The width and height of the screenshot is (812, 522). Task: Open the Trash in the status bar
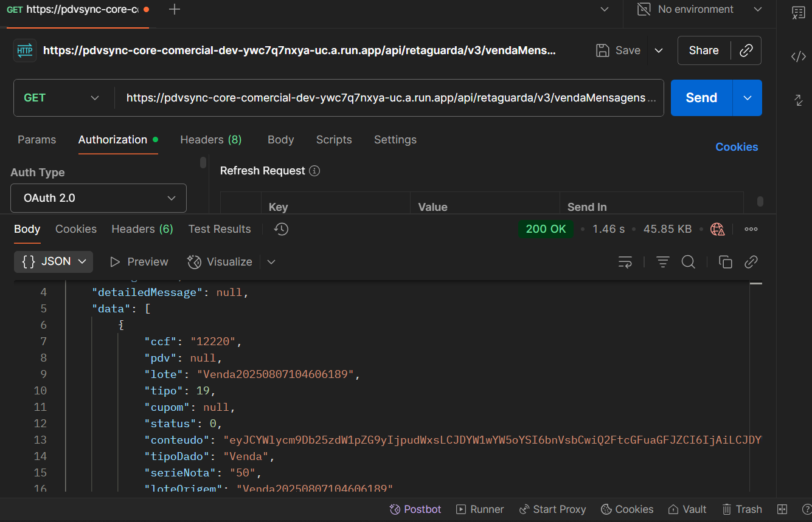click(x=741, y=509)
